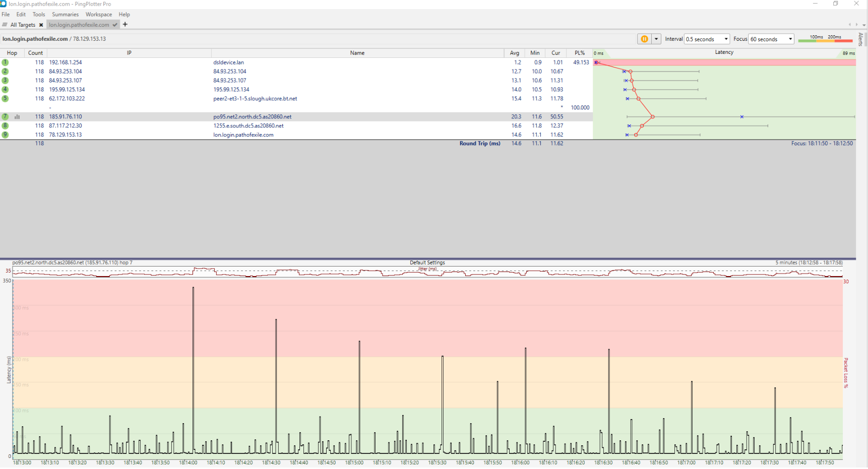Viewport: 868px width, 469px height.
Task: Open the dropdown arrow beside the pause button
Action: [x=656, y=39]
